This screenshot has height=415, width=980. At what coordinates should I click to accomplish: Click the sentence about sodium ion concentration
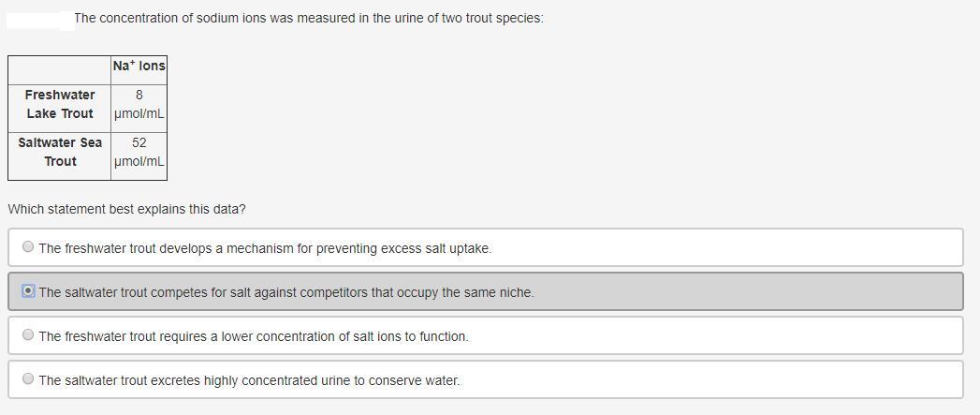coord(308,18)
